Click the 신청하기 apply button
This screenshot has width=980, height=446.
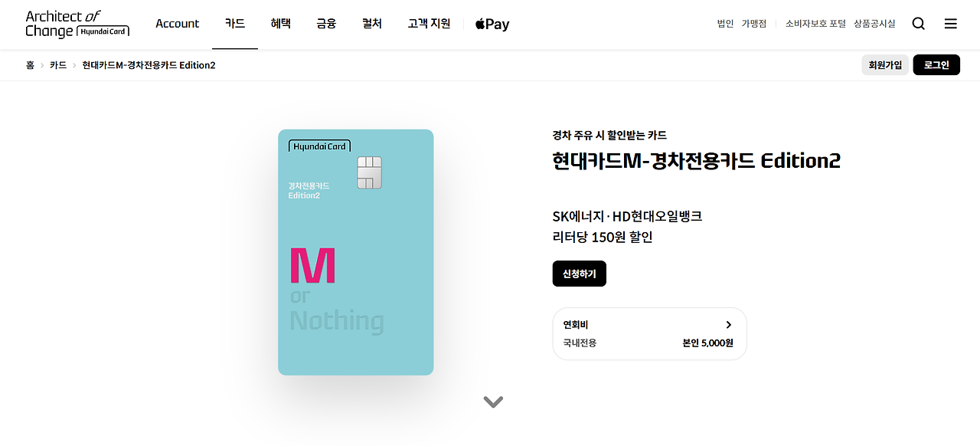tap(580, 274)
